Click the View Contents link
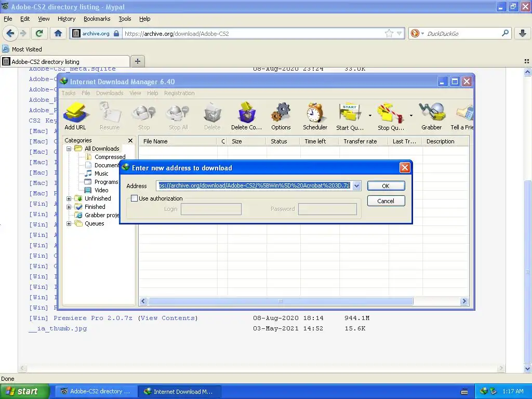 point(168,318)
